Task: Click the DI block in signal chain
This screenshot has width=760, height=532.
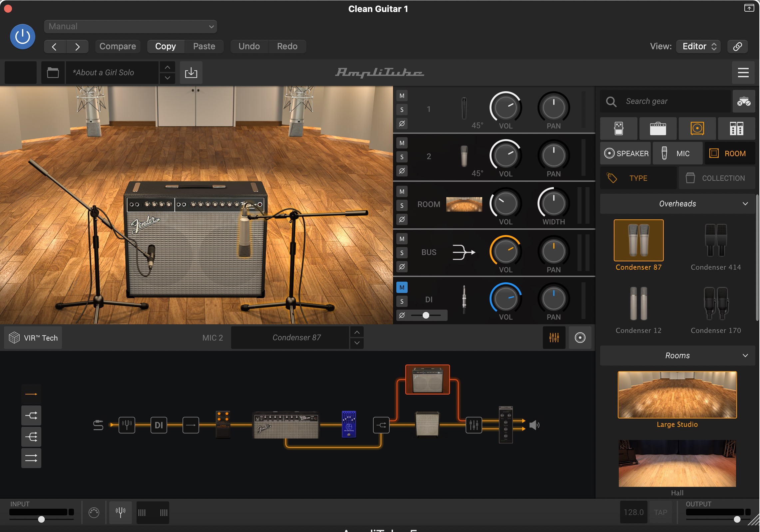Action: [159, 425]
